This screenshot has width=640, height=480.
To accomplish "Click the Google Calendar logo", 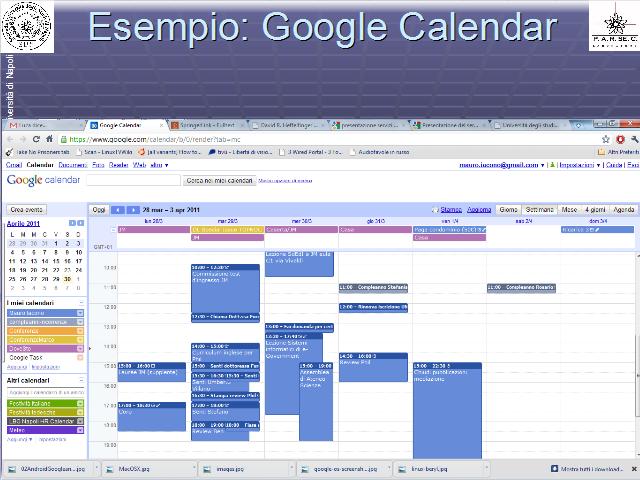I will point(43,180).
